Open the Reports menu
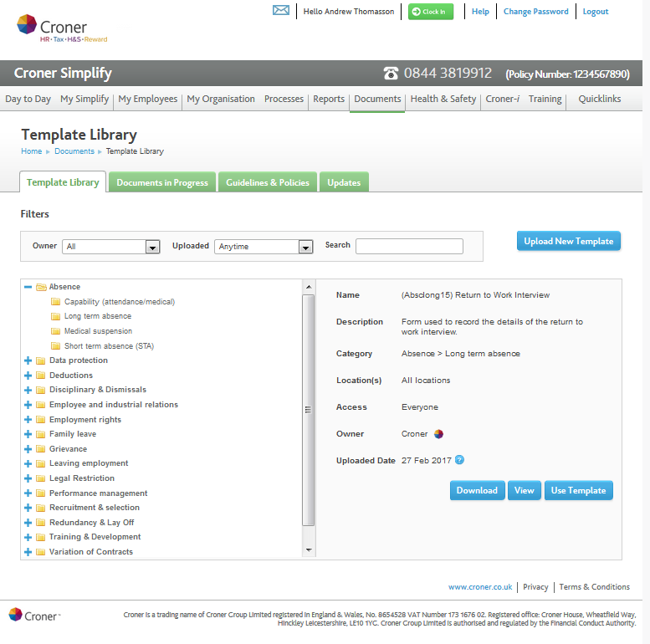The width and height of the screenshot is (650, 644). [x=329, y=99]
